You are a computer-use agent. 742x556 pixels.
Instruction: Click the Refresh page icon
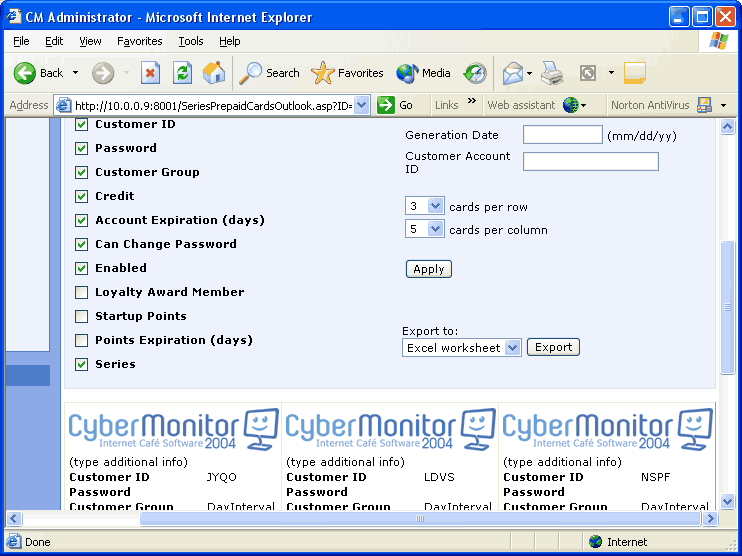point(182,73)
